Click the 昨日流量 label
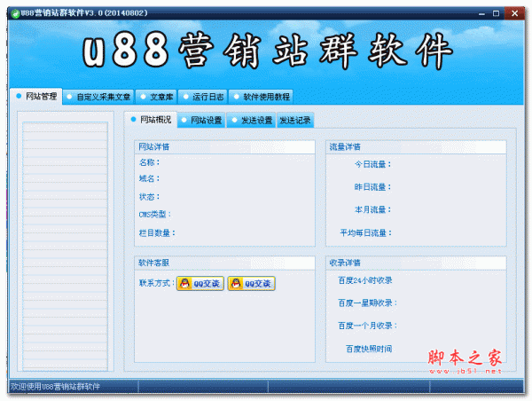 373,186
